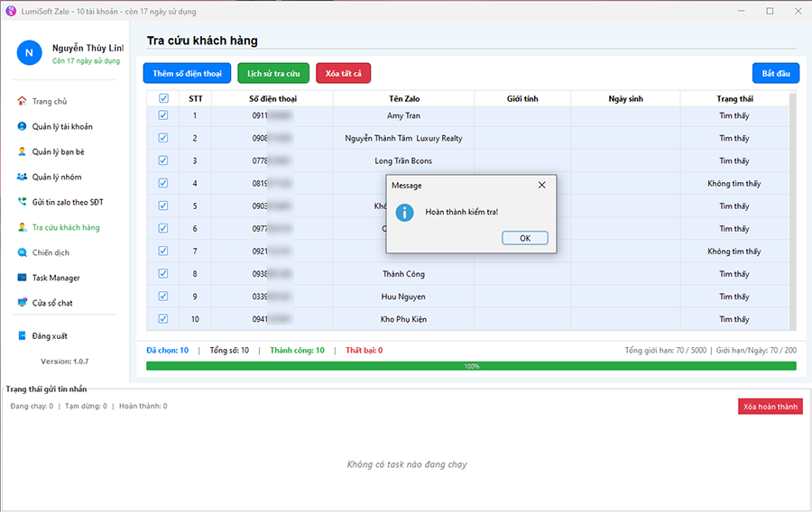812x512 pixels.
Task: Click the Đăng xuất logout icon
Action: click(x=22, y=335)
